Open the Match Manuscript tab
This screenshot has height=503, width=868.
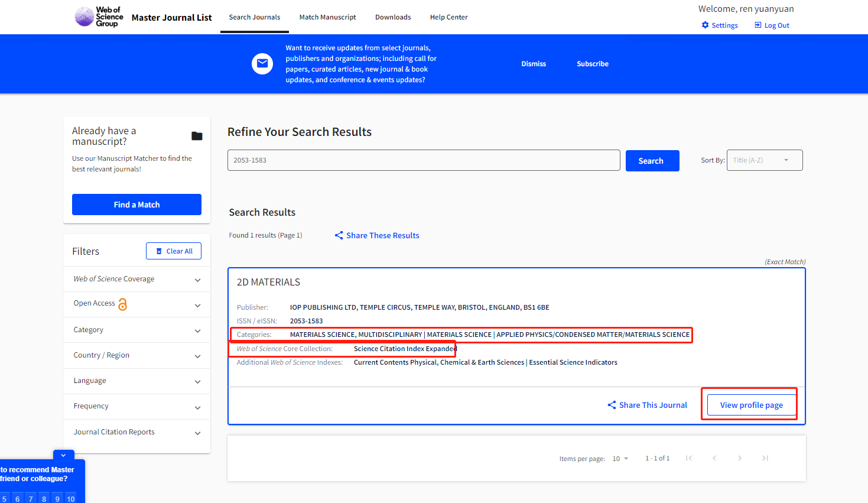pyautogui.click(x=327, y=17)
